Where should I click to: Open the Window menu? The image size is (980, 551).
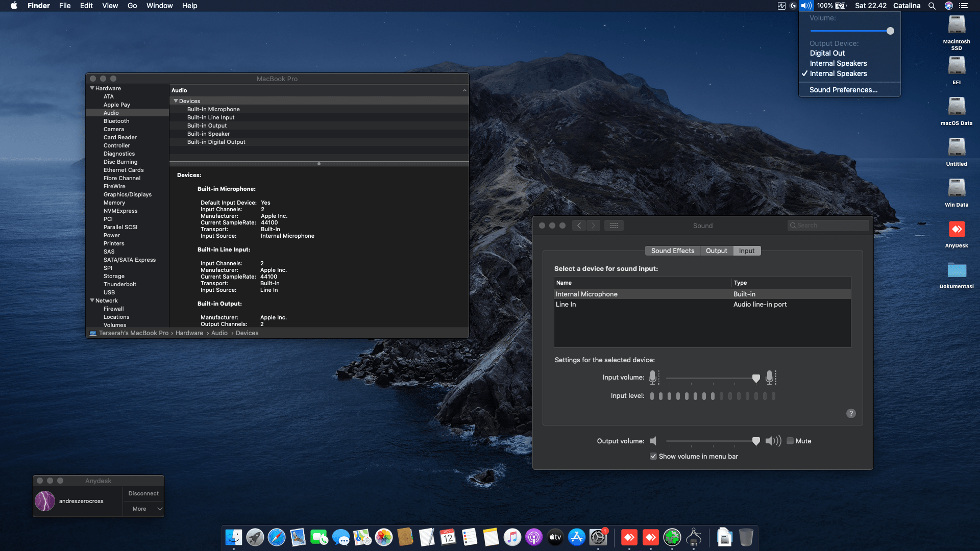(159, 6)
